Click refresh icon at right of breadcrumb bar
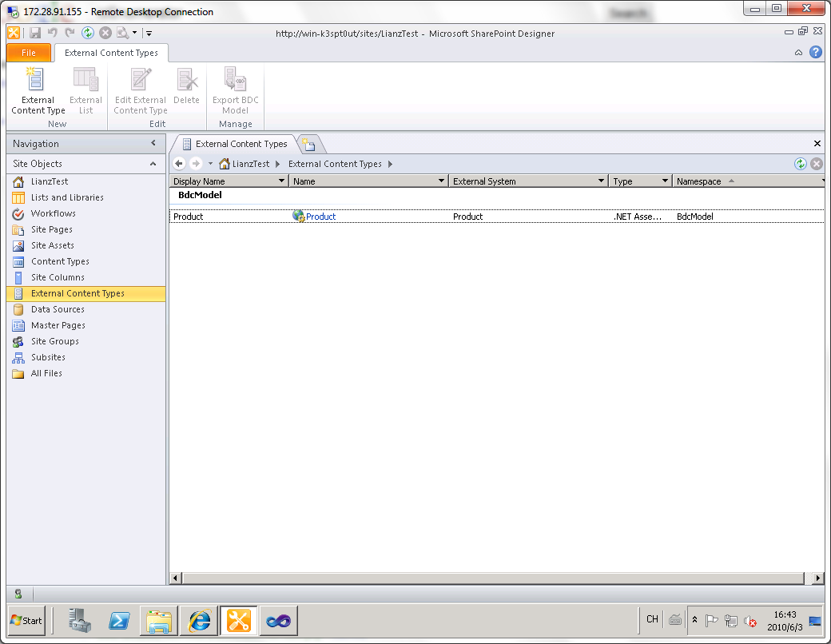Viewport: 831px width, 644px height. [801, 164]
